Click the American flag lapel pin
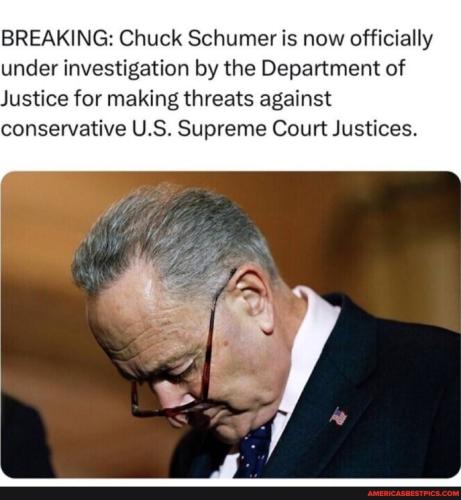This screenshot has height=500, width=461. coord(338,416)
